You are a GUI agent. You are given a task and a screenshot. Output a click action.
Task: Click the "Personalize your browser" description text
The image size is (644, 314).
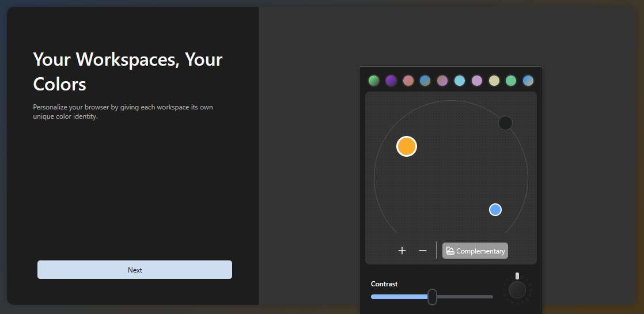coord(123,112)
